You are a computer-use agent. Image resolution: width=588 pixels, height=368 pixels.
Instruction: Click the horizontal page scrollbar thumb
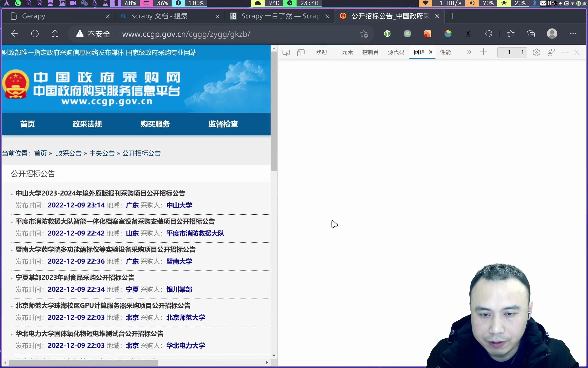(83, 363)
